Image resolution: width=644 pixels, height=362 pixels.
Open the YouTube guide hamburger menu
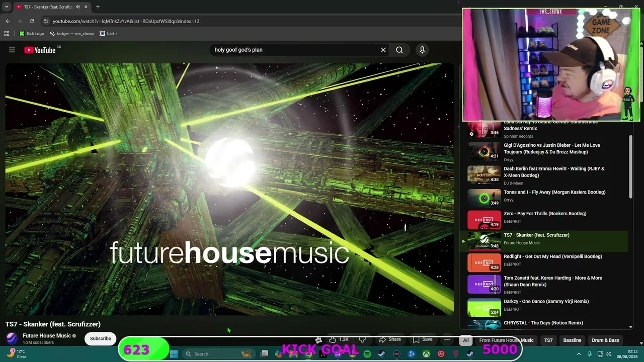(12, 50)
